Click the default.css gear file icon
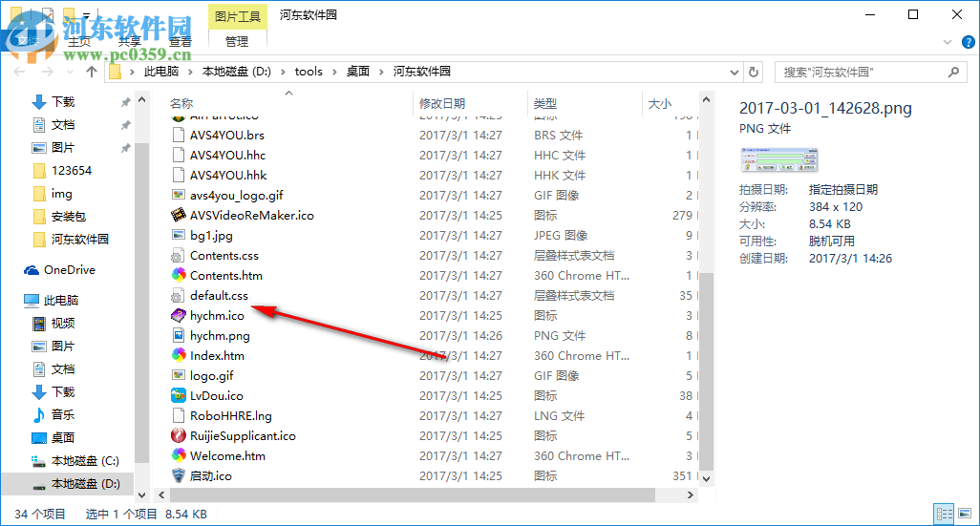Viewport: 980px width, 526px height. [x=178, y=296]
